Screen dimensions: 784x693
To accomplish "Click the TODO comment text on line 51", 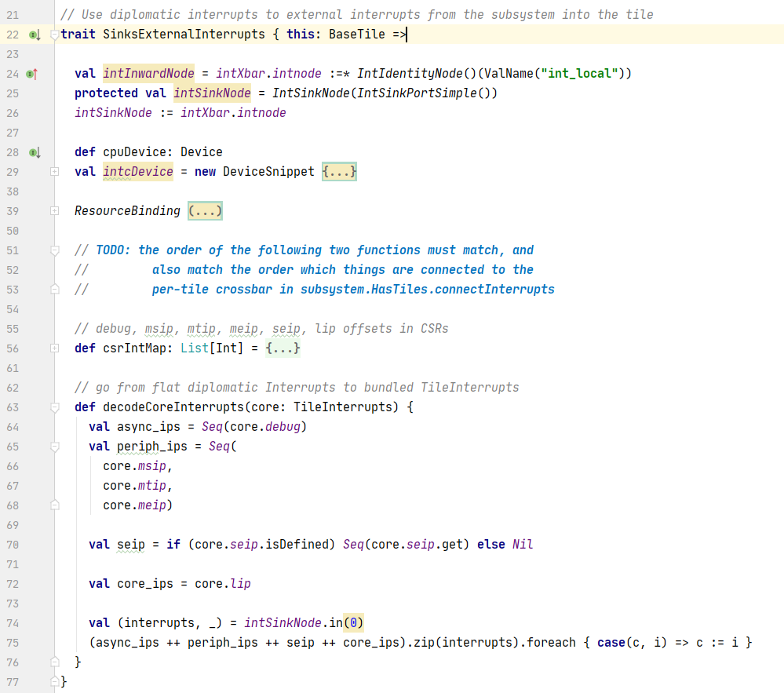I will 315,250.
